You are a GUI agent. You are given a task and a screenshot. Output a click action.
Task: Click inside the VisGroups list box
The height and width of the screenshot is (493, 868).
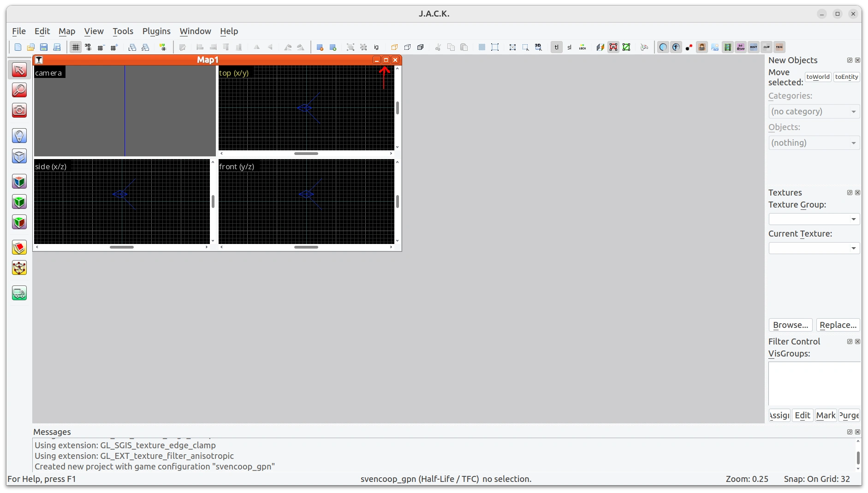click(814, 383)
